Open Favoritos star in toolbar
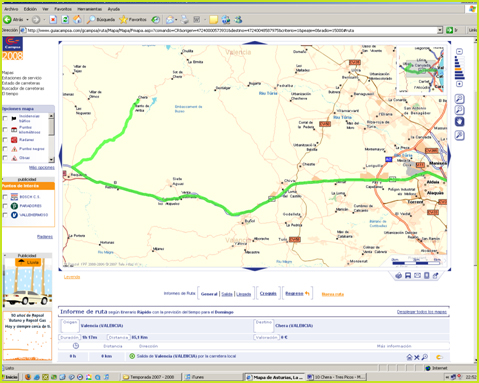 (133, 20)
